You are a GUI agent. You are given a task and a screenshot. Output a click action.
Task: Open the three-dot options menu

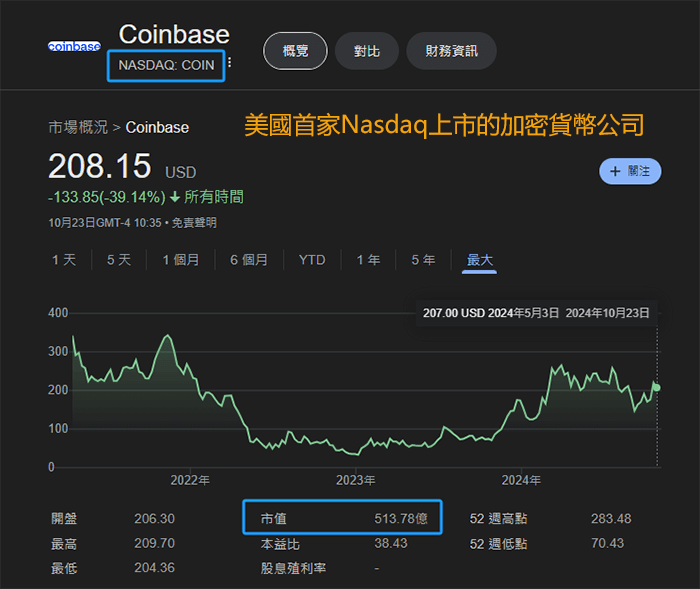(230, 63)
